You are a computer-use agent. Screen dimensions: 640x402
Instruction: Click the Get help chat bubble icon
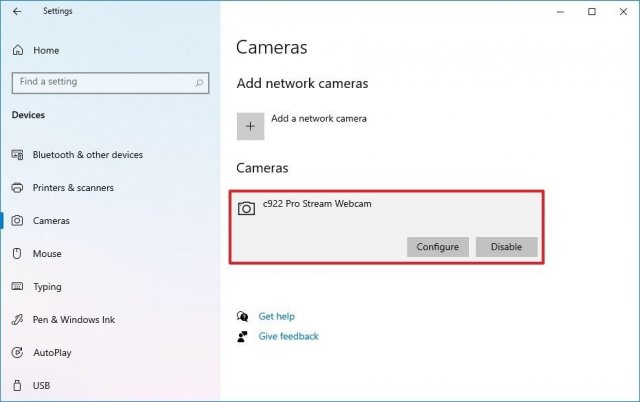pos(242,316)
